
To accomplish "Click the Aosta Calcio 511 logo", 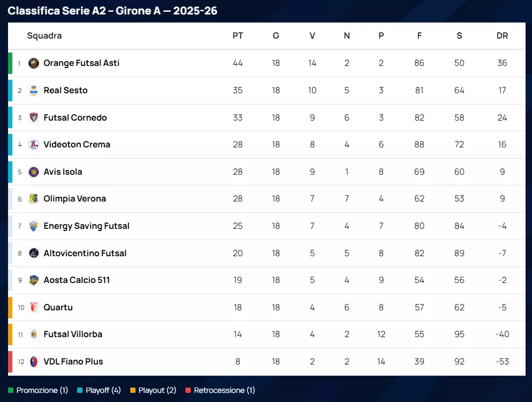I will click(x=34, y=280).
